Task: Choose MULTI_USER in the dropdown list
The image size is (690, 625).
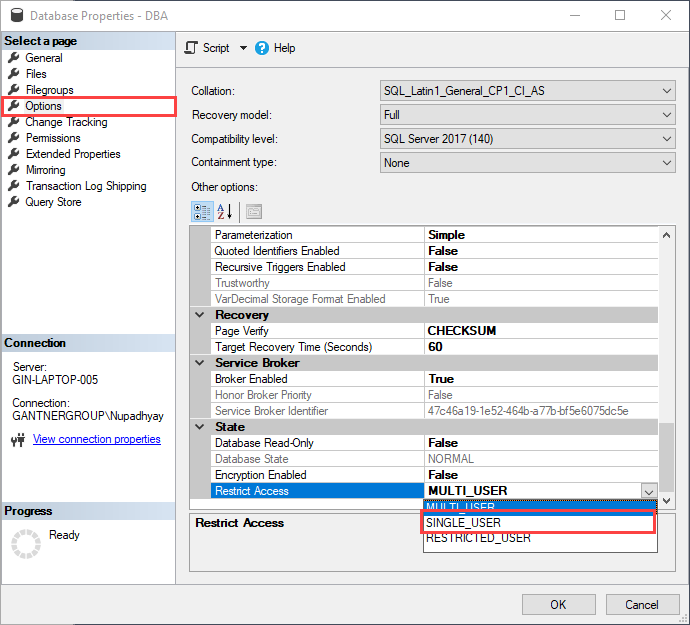Action: pos(540,507)
